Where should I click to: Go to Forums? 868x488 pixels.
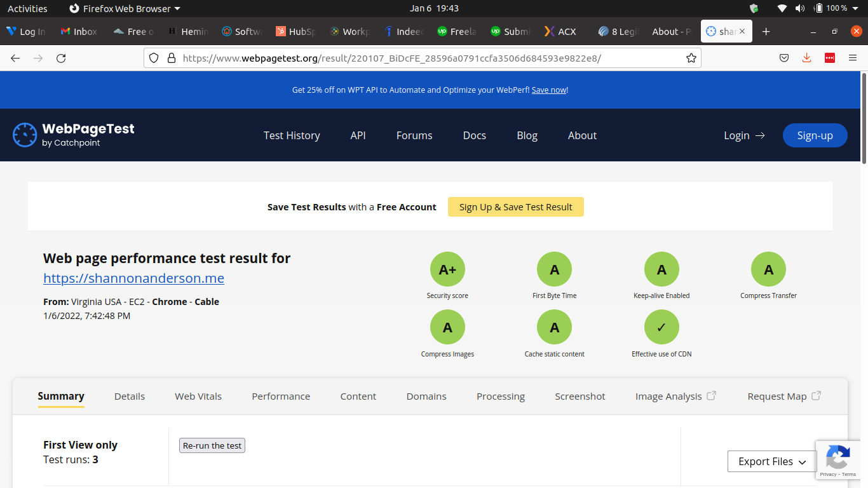click(x=414, y=135)
